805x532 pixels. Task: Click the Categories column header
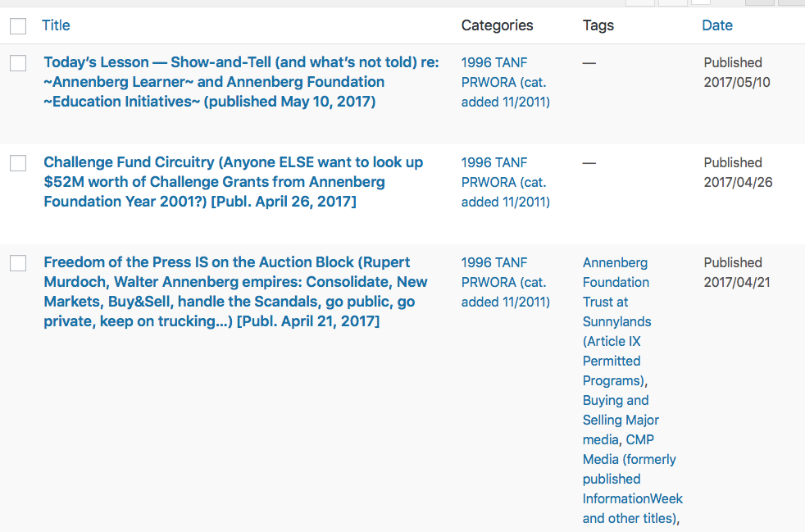497,25
